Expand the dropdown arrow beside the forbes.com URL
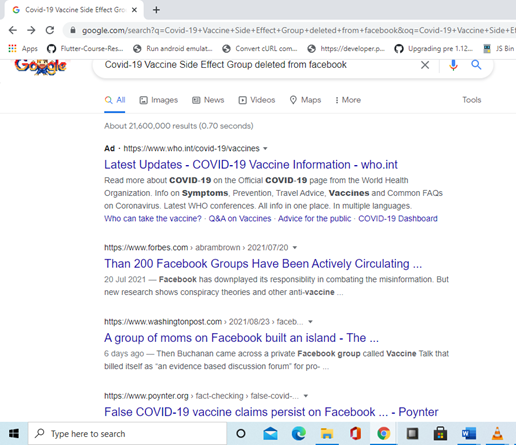516x445 pixels. 295,248
